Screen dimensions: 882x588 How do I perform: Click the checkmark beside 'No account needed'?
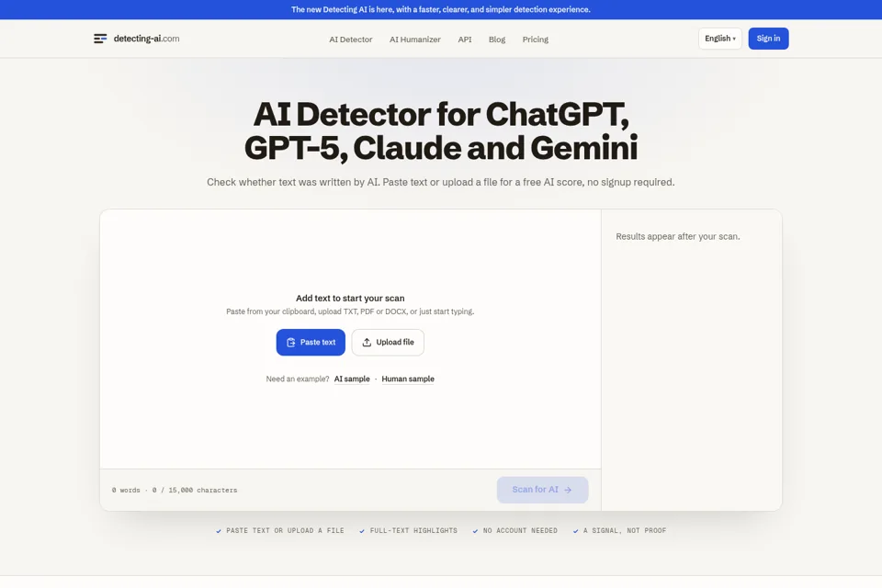[x=475, y=531]
